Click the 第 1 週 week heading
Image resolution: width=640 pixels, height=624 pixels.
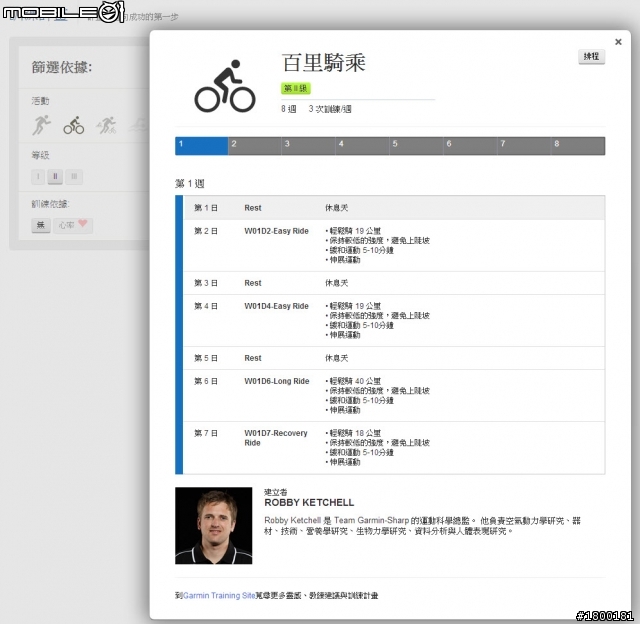point(190,184)
